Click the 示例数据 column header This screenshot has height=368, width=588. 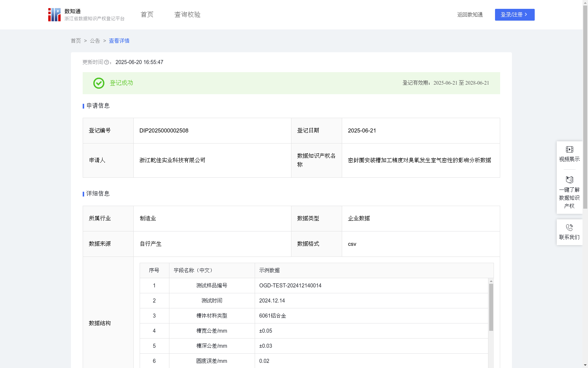pos(269,270)
